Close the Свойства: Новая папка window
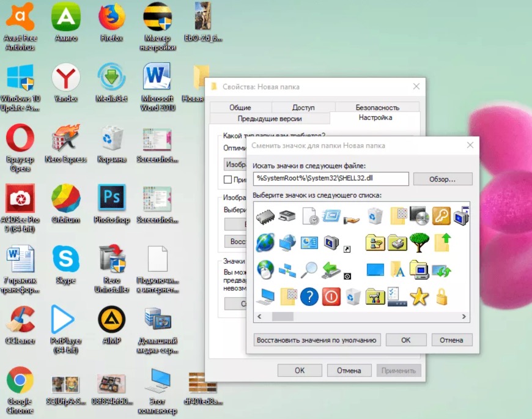 [416, 86]
